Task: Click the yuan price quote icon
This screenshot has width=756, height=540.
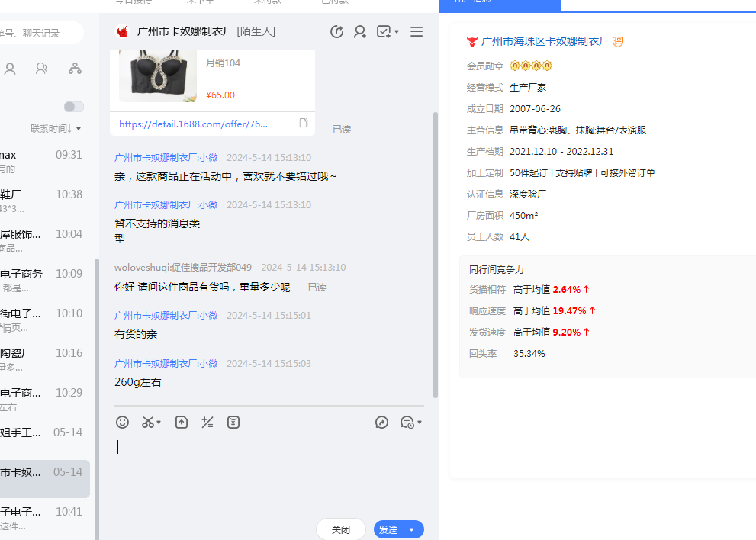Action: tap(233, 423)
